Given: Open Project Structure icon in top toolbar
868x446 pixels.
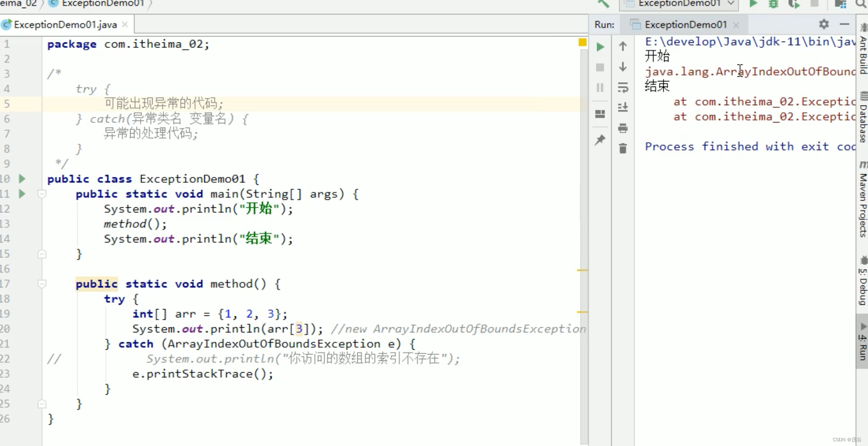Looking at the screenshot, I should click(x=840, y=4).
